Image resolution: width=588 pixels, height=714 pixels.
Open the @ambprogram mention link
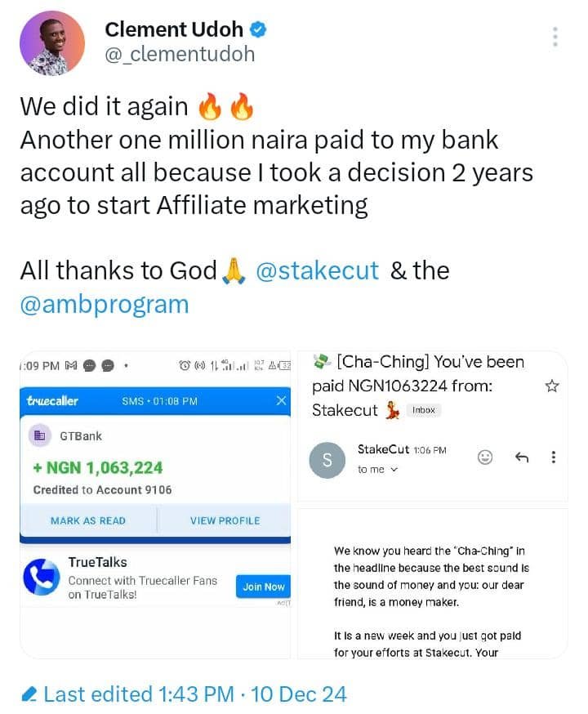(x=105, y=304)
